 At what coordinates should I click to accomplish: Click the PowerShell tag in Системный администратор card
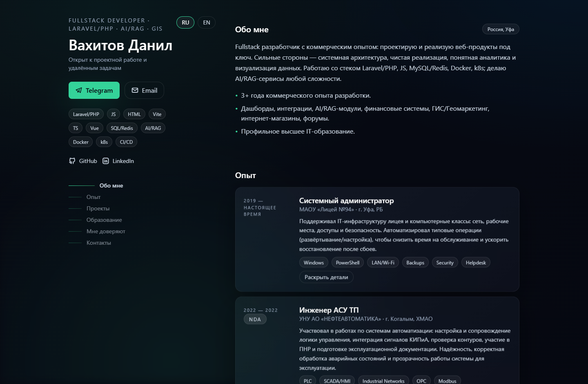pyautogui.click(x=348, y=263)
